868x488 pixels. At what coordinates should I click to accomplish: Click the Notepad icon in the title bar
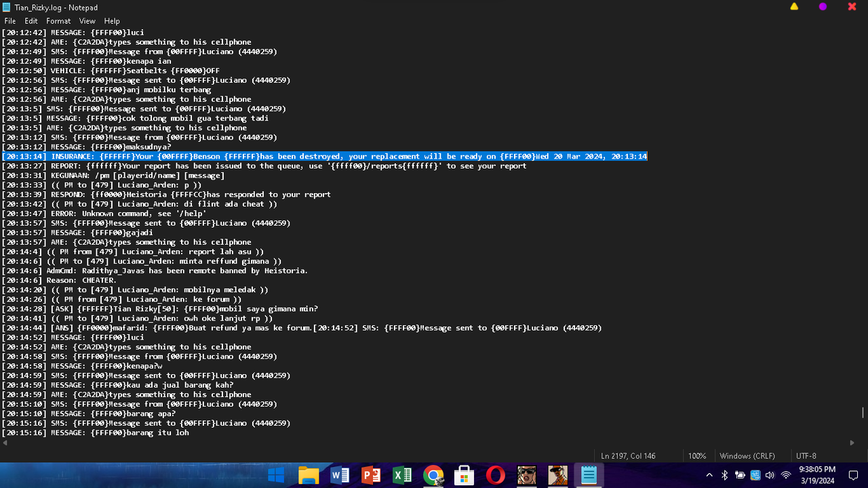pos(6,7)
